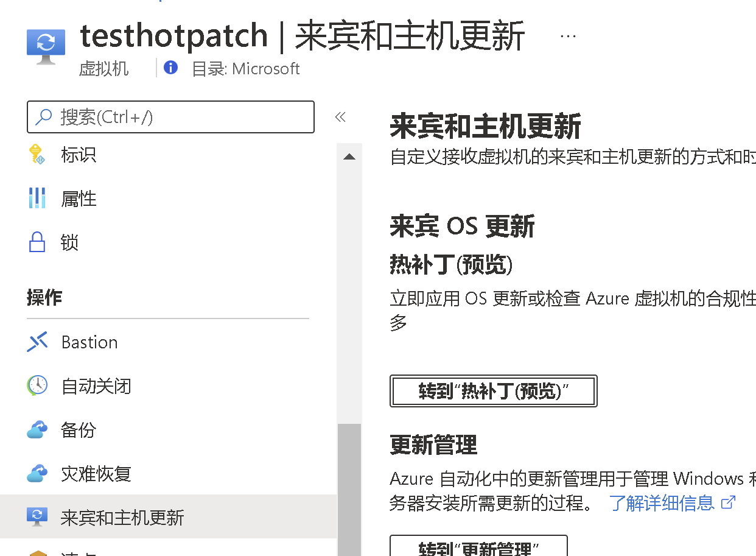Open the 自动关闭 menu item
The height and width of the screenshot is (556, 756).
pyautogui.click(x=96, y=386)
